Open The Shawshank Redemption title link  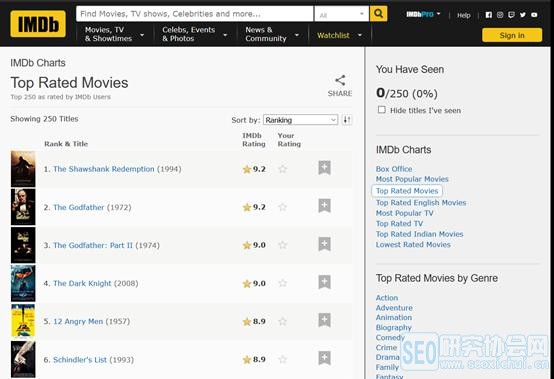coord(104,169)
